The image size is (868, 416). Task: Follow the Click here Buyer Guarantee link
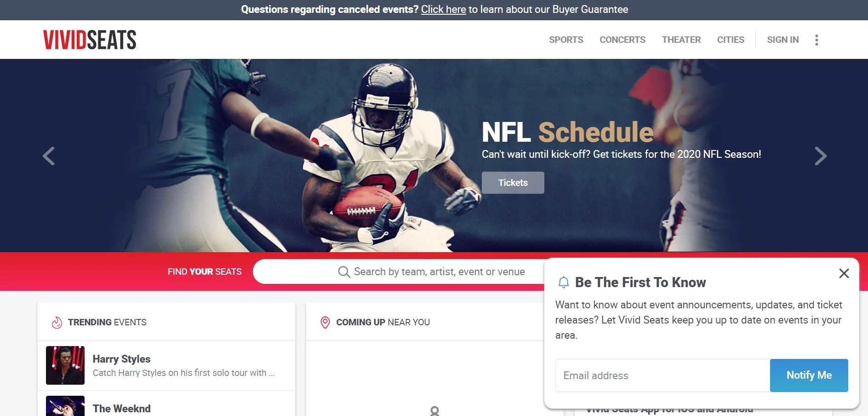444,9
